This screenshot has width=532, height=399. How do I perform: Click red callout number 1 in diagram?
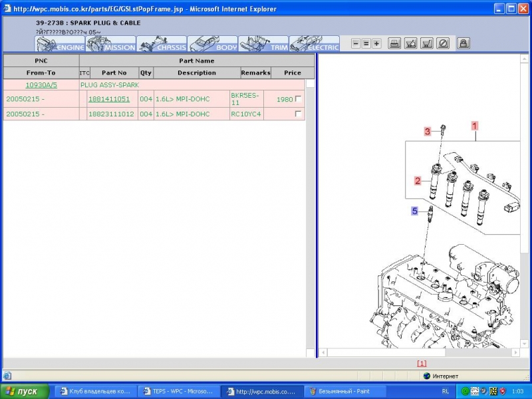475,126
